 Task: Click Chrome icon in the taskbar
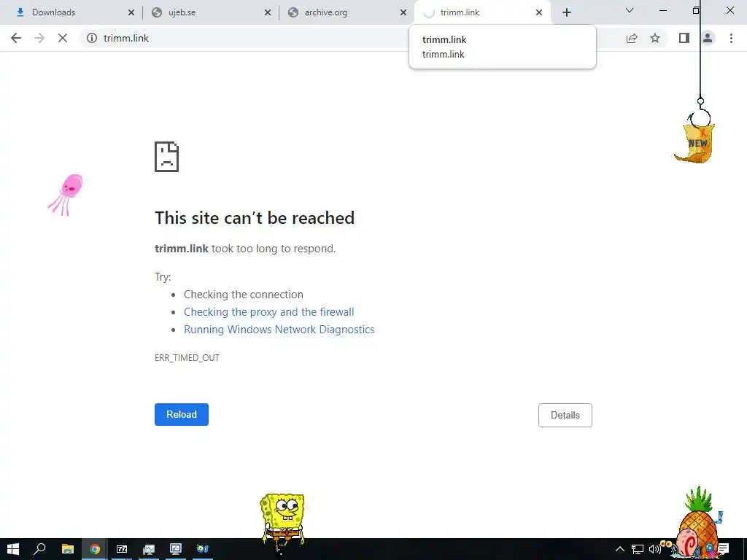[95, 549]
